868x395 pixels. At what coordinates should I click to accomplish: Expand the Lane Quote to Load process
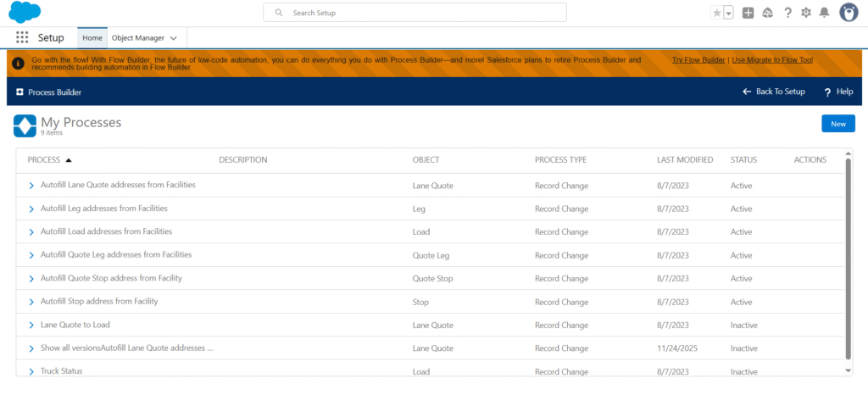click(31, 325)
